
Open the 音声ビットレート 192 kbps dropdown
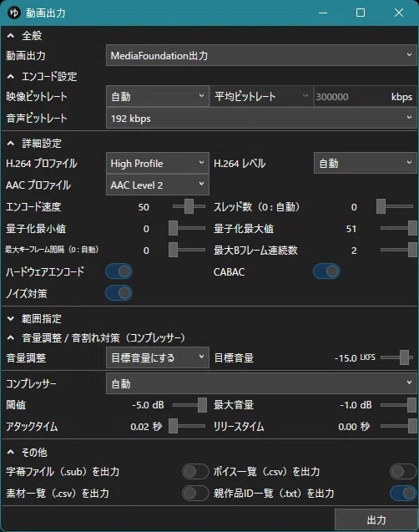261,118
